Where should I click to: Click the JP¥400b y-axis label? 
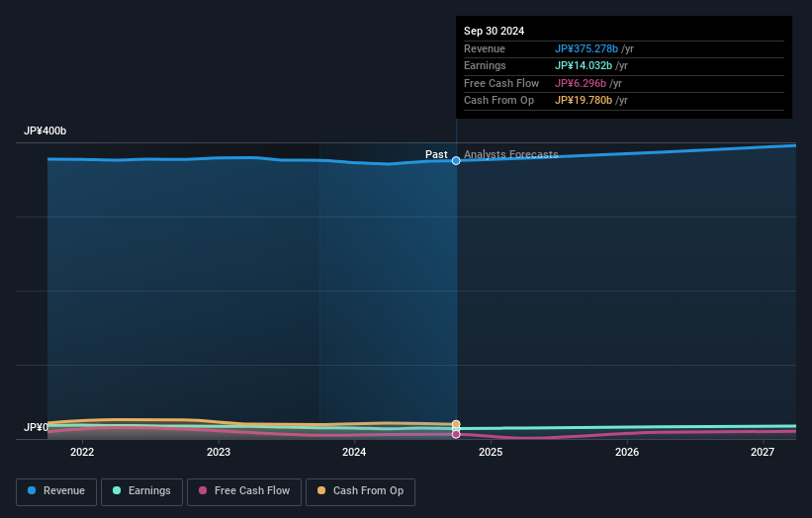45,130
